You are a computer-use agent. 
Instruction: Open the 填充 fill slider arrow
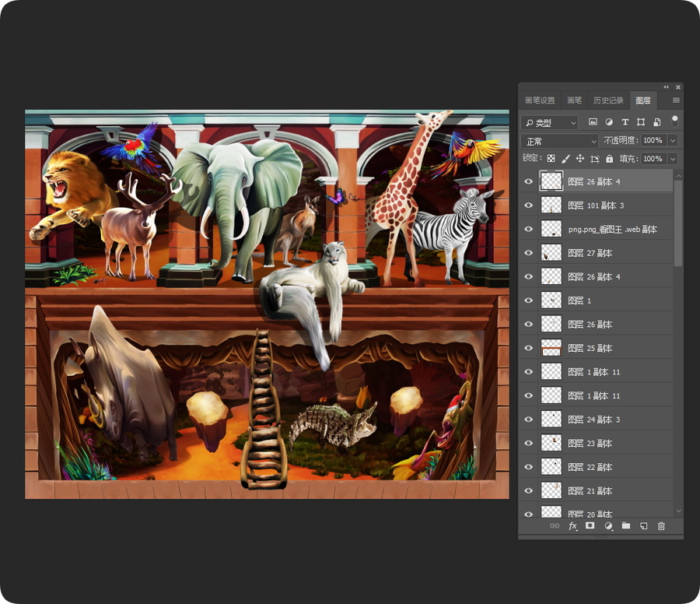(x=673, y=159)
